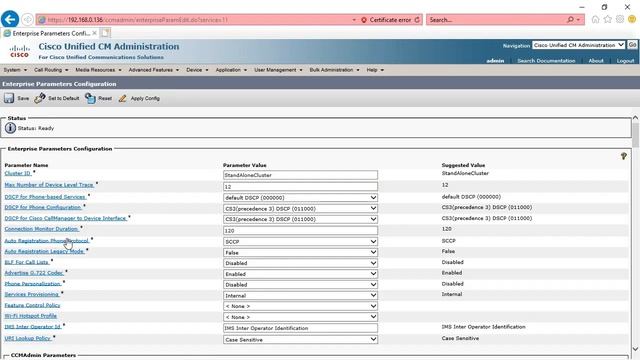
Task: Click the Apply Config pencil icon
Action: point(122,98)
